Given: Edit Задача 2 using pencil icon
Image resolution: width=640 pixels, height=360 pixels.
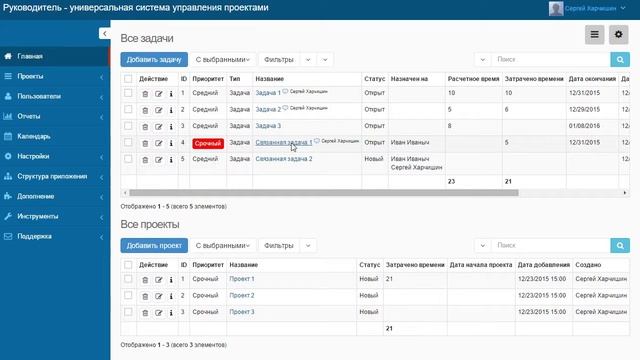Looking at the screenshot, I should [x=158, y=111].
